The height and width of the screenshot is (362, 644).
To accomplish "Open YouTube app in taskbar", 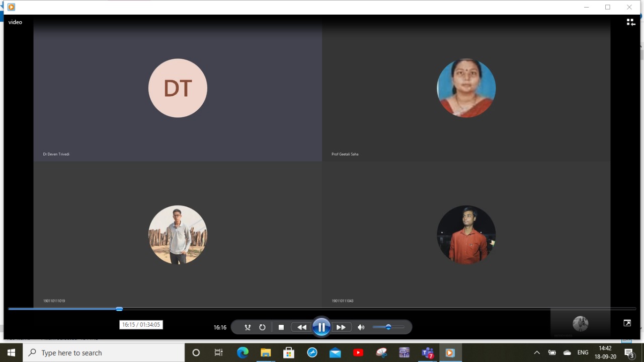I will click(x=358, y=353).
